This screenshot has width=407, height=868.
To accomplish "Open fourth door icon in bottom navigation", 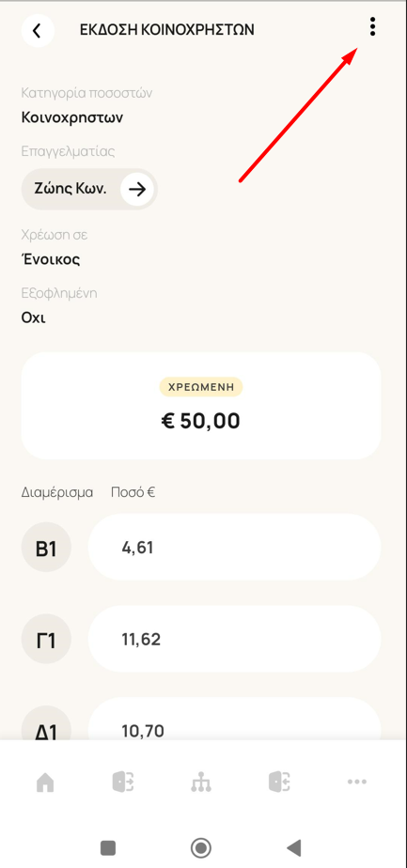I will pos(279,783).
